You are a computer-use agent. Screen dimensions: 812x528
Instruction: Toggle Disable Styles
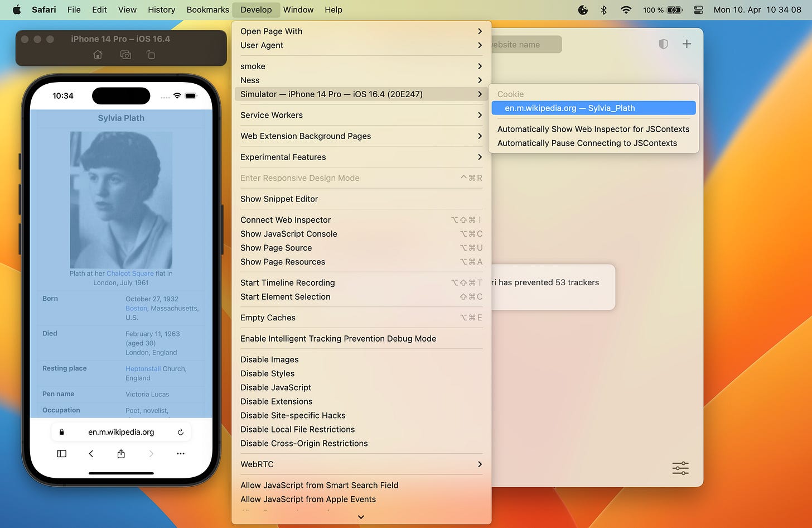pos(361,373)
